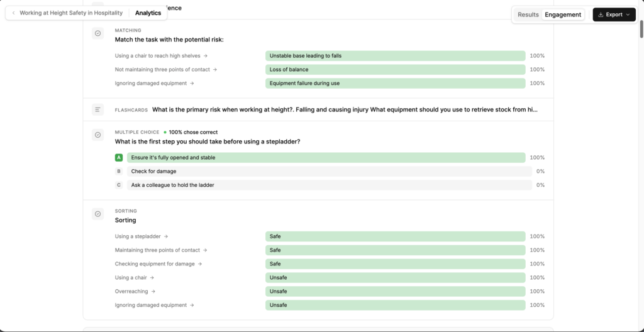Click the arrow after 'Using a chair to reach high shelves'
The width and height of the screenshot is (644, 332).
tap(206, 56)
